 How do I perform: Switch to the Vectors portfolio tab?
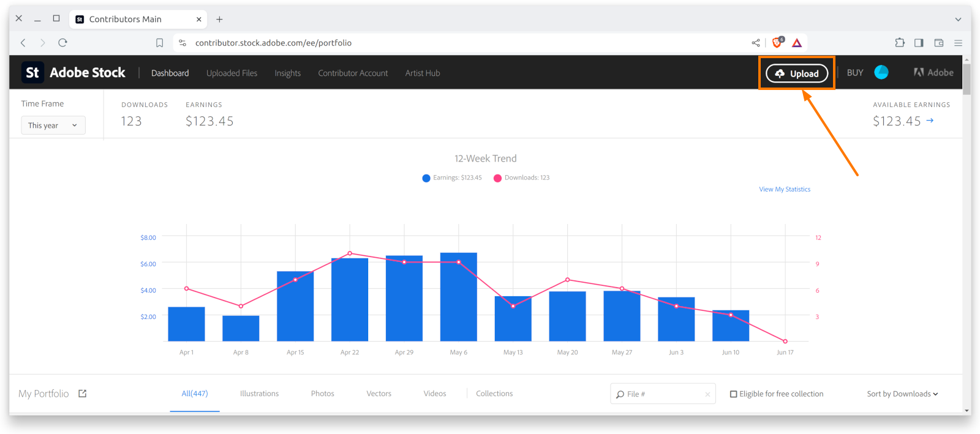379,394
